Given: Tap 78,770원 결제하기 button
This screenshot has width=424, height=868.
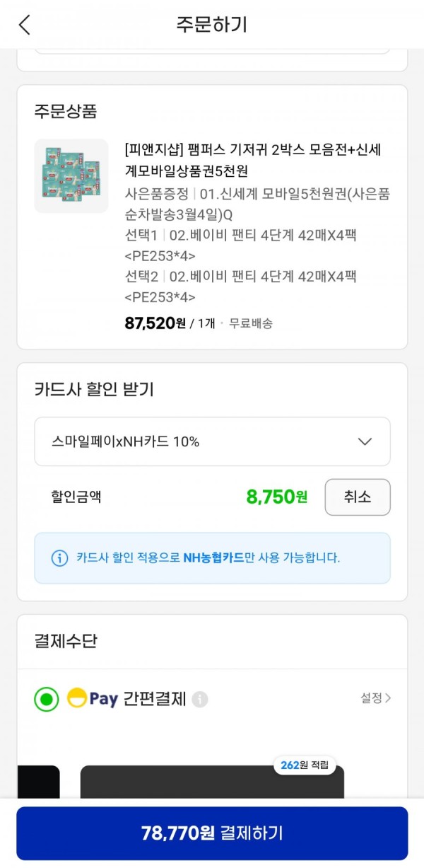Looking at the screenshot, I should point(212,833).
